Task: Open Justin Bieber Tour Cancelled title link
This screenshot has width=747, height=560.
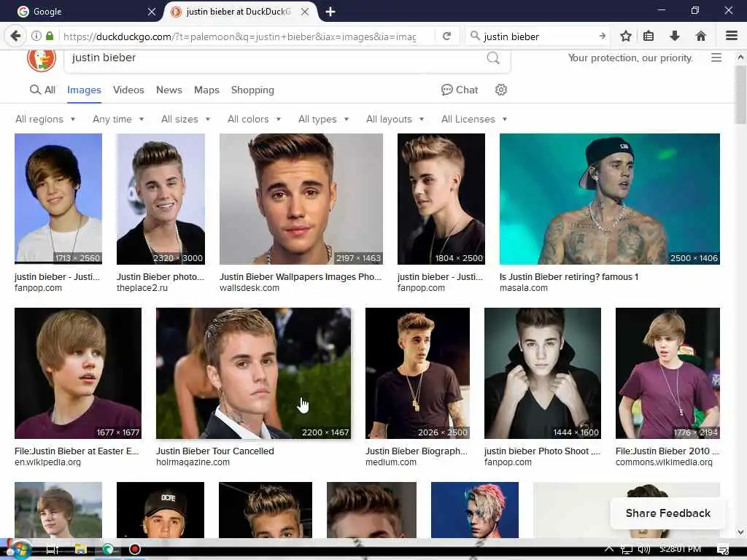Action: tap(215, 451)
